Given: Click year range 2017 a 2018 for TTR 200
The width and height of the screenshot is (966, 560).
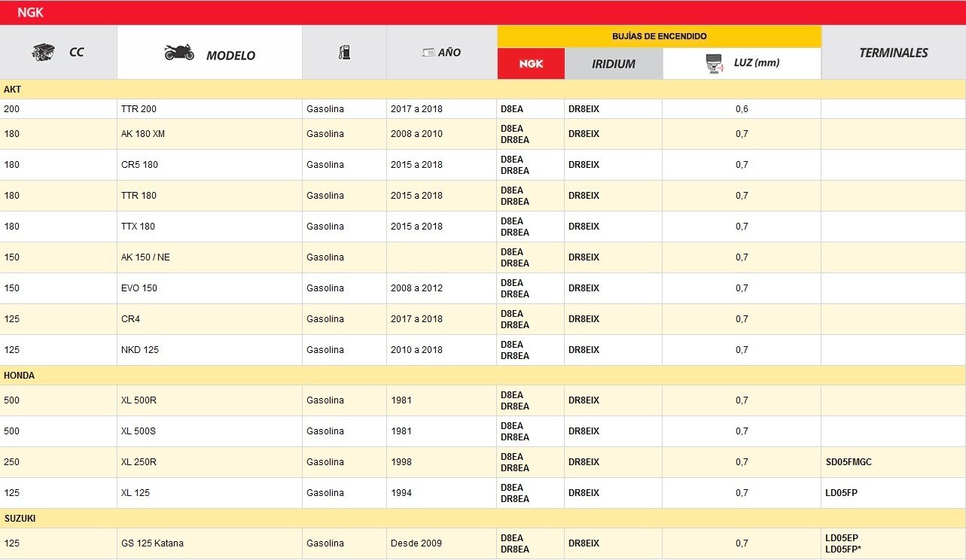Looking at the screenshot, I should click(x=416, y=109).
